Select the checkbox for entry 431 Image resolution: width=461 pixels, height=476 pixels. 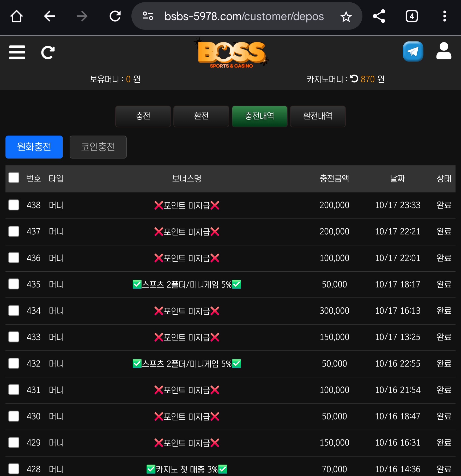(14, 390)
